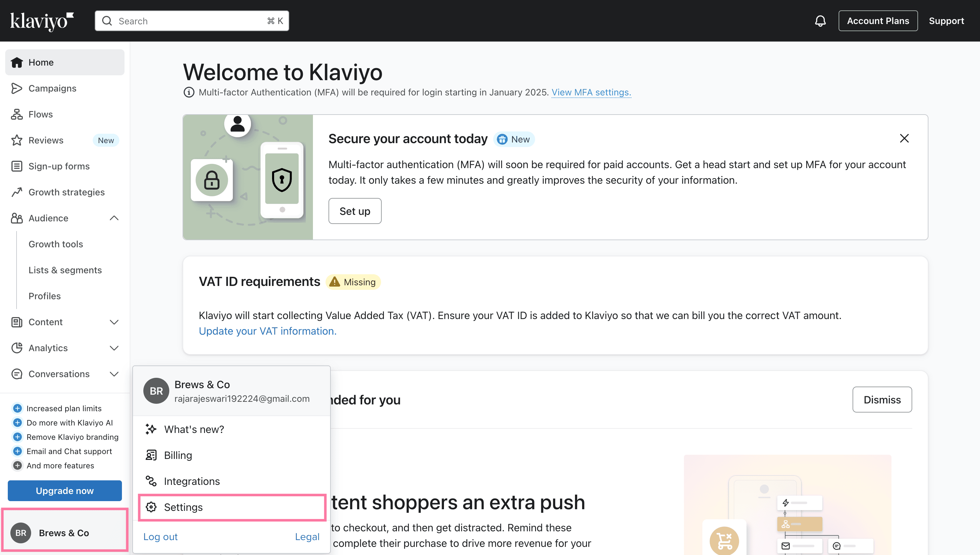The width and height of the screenshot is (980, 555).
Task: Click the Audience people icon
Action: [17, 218]
